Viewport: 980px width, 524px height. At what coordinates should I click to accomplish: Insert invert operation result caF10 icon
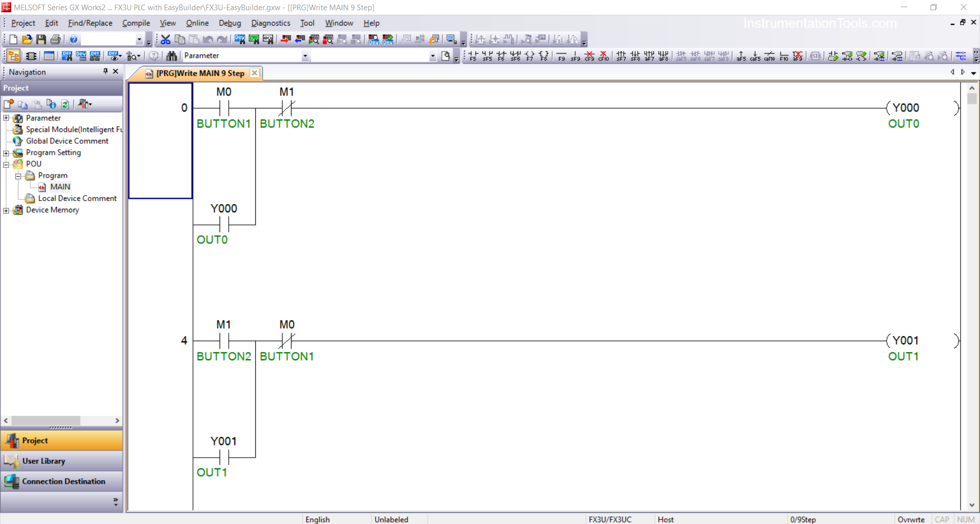[x=770, y=56]
